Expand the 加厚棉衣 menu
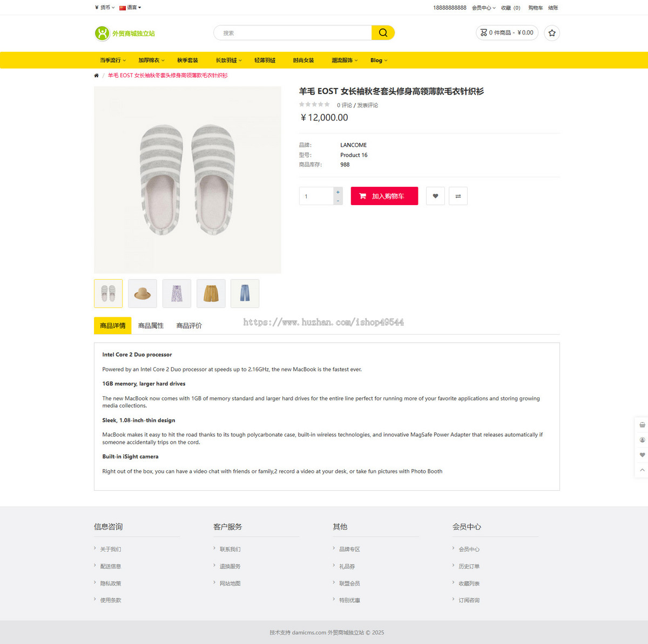This screenshot has height=644, width=648. point(151,60)
